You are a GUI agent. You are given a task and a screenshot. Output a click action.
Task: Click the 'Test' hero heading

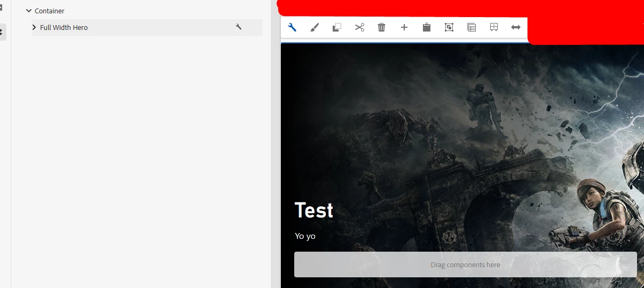coord(314,211)
